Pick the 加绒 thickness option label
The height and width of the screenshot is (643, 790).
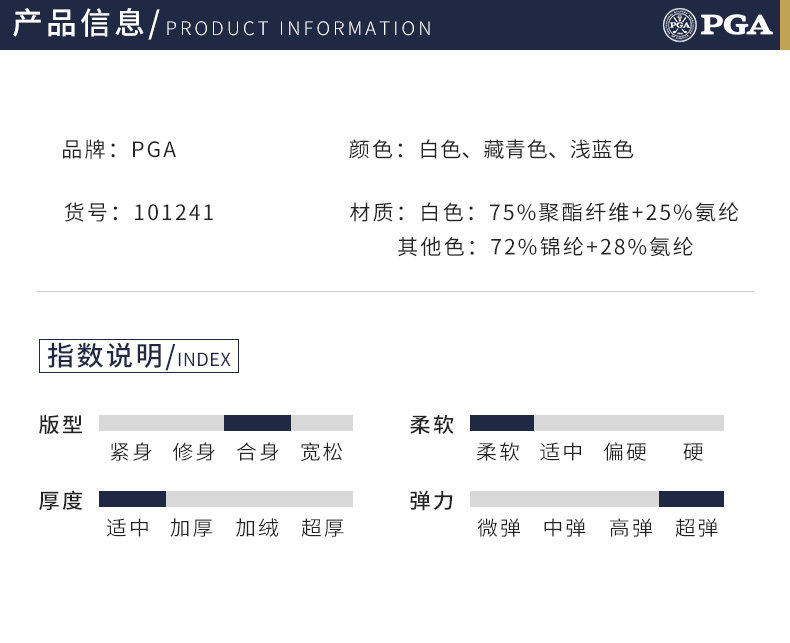(257, 528)
